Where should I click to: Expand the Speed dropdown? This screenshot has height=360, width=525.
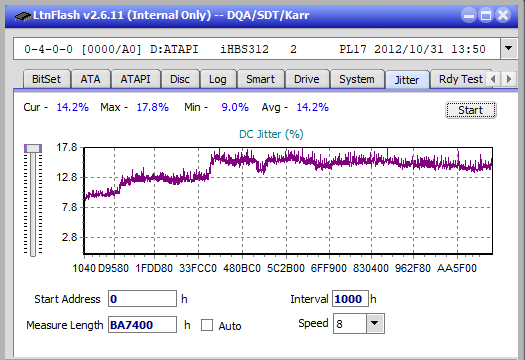click(375, 323)
